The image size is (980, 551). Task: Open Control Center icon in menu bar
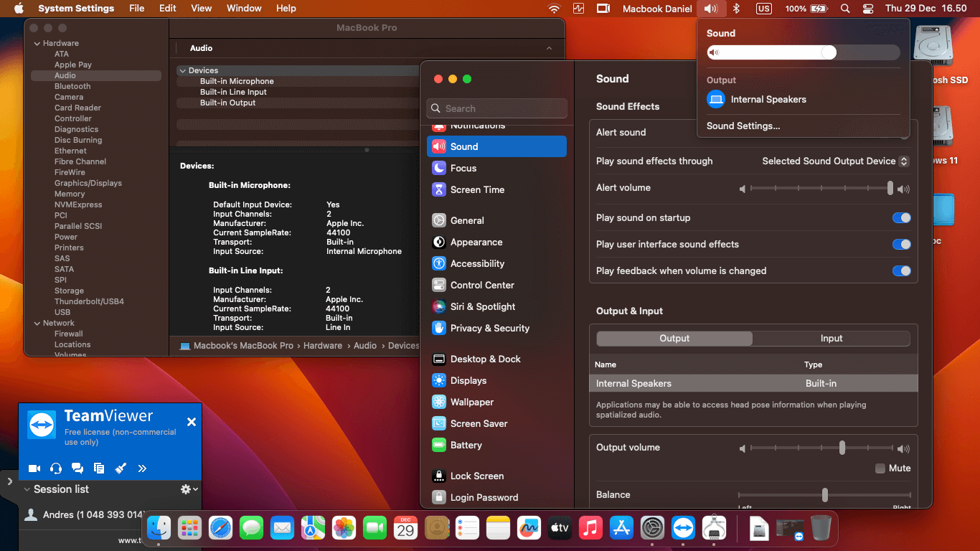pos(868,9)
